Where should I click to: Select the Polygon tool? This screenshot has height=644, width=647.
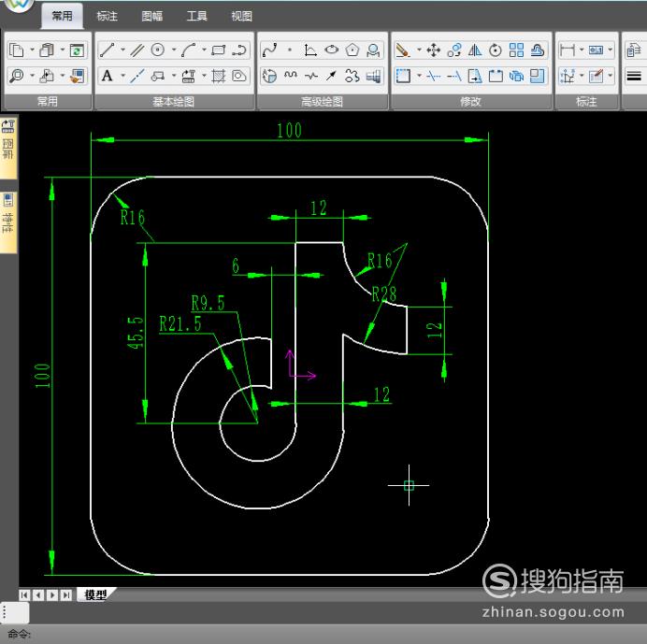pyautogui.click(x=352, y=50)
